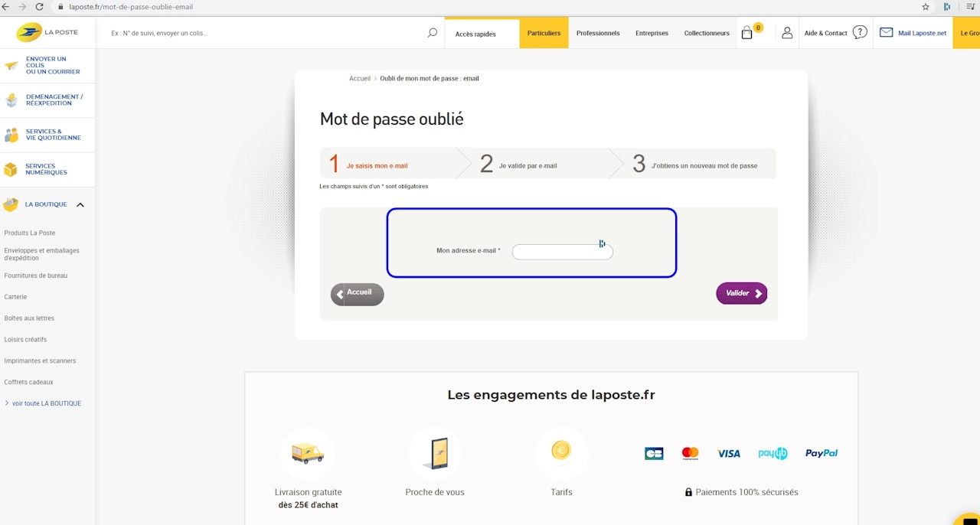Open the Fournitures de bureau link
The height and width of the screenshot is (525, 980).
click(x=36, y=276)
